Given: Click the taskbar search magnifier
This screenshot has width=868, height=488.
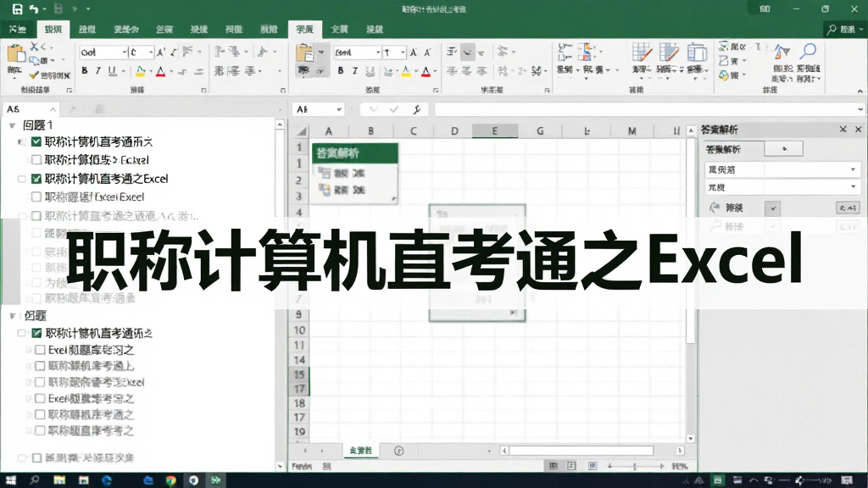Looking at the screenshot, I should [x=34, y=480].
